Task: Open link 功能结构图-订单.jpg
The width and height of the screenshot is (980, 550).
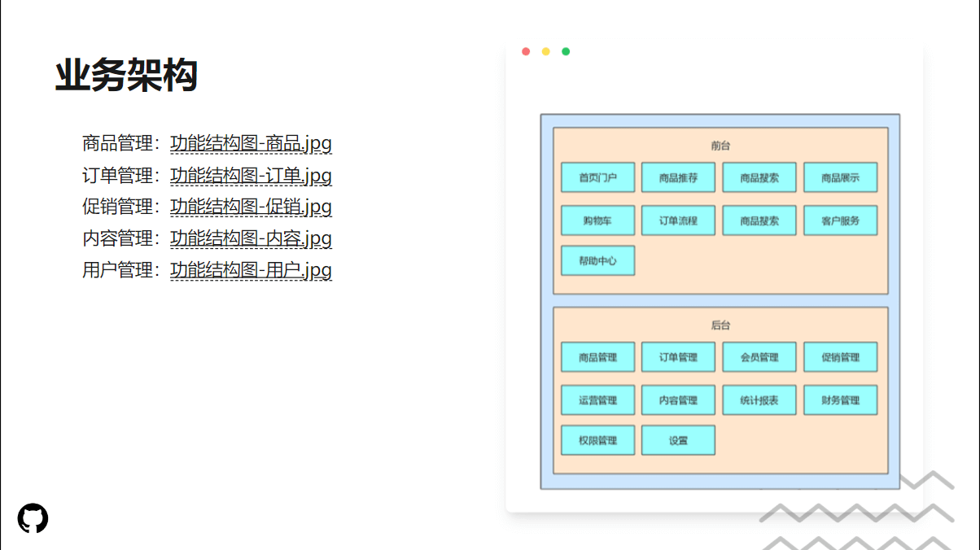Action: [x=251, y=176]
